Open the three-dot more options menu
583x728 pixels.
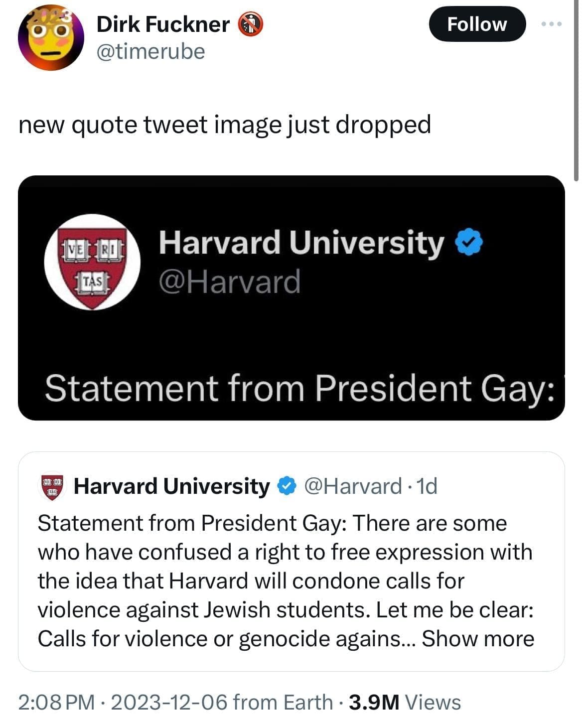click(553, 24)
